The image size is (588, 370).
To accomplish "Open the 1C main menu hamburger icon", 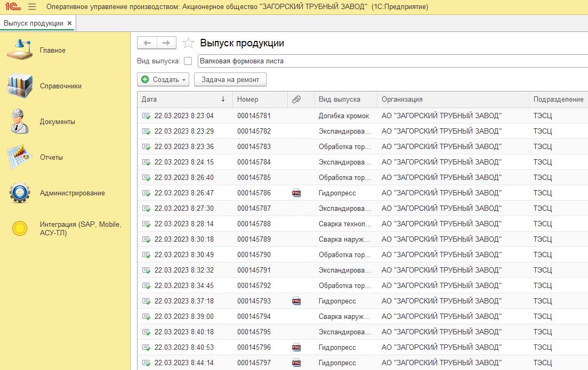I will tap(32, 7).
